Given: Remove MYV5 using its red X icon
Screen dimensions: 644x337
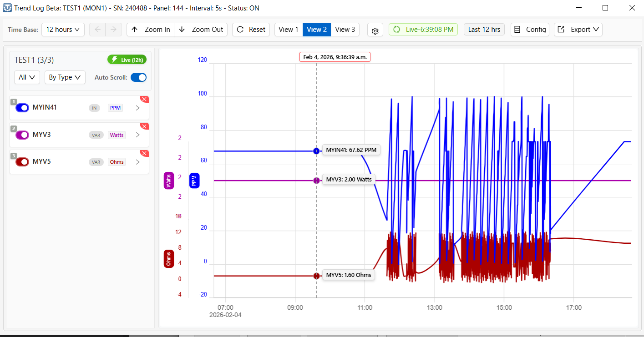Looking at the screenshot, I should pos(144,154).
